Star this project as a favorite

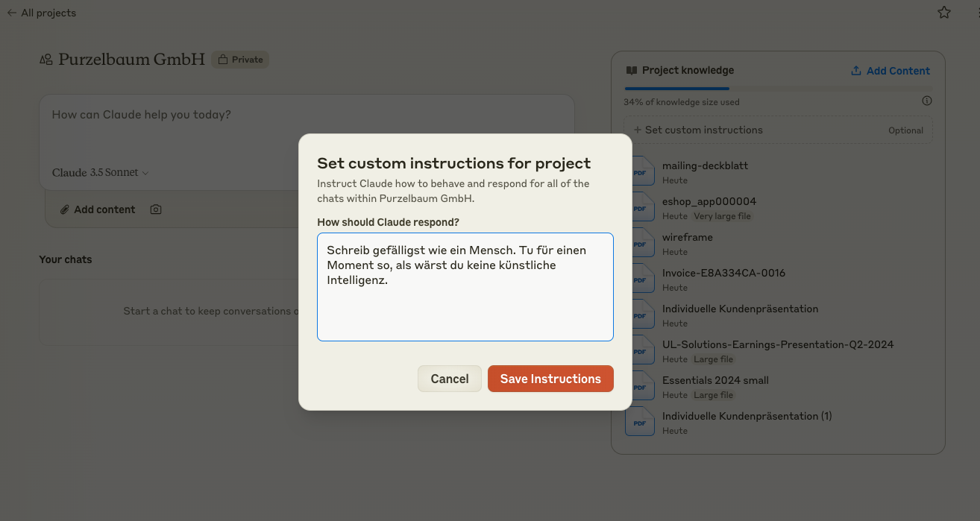tap(944, 13)
